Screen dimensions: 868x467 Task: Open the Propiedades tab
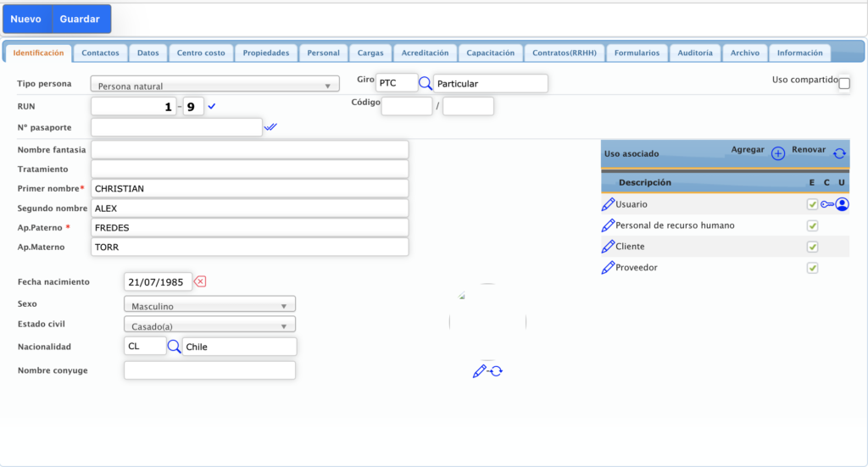(265, 53)
